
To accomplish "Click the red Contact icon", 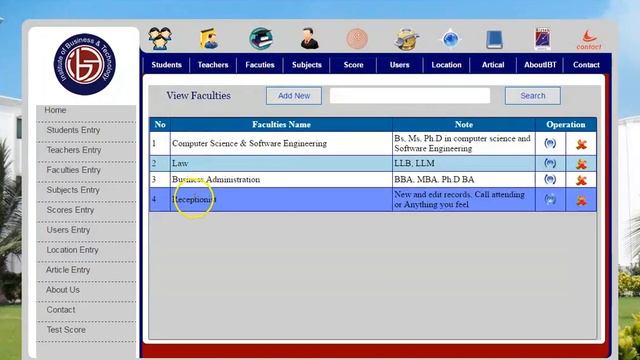I will (x=589, y=40).
